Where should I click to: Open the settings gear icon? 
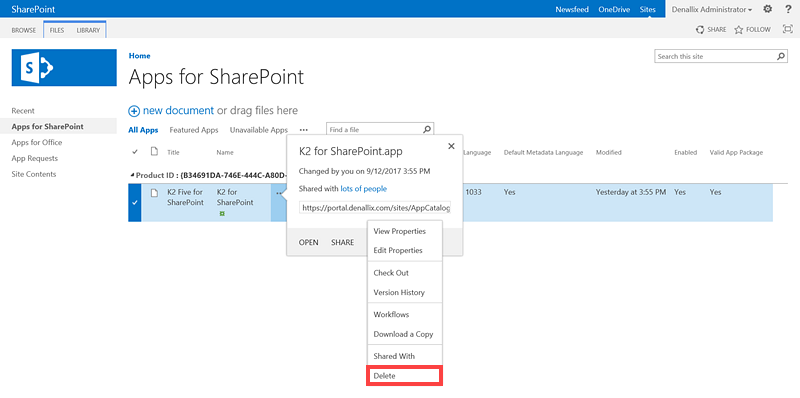[x=768, y=9]
